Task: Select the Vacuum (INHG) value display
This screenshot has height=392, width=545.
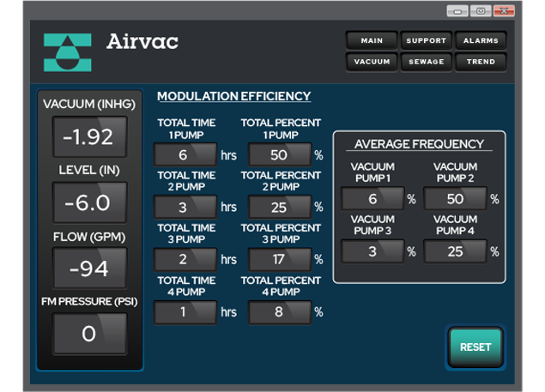Action: click(x=89, y=137)
